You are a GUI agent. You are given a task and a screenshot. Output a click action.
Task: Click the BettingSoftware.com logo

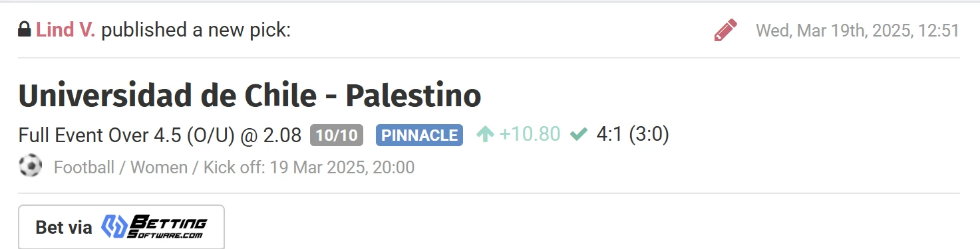coord(154,227)
